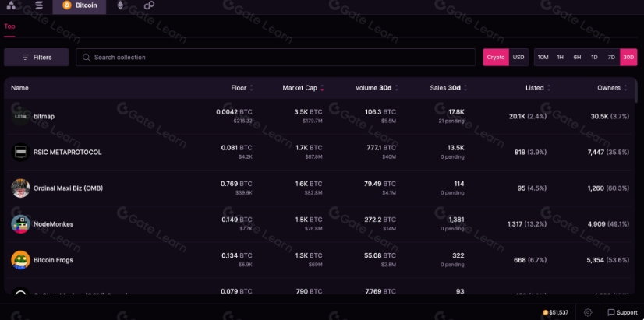Select the 1D time range

tap(594, 58)
